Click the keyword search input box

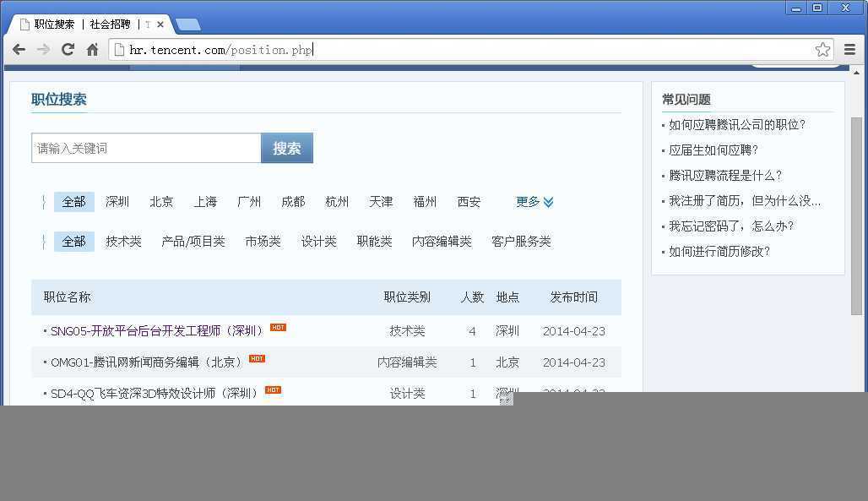(x=146, y=148)
